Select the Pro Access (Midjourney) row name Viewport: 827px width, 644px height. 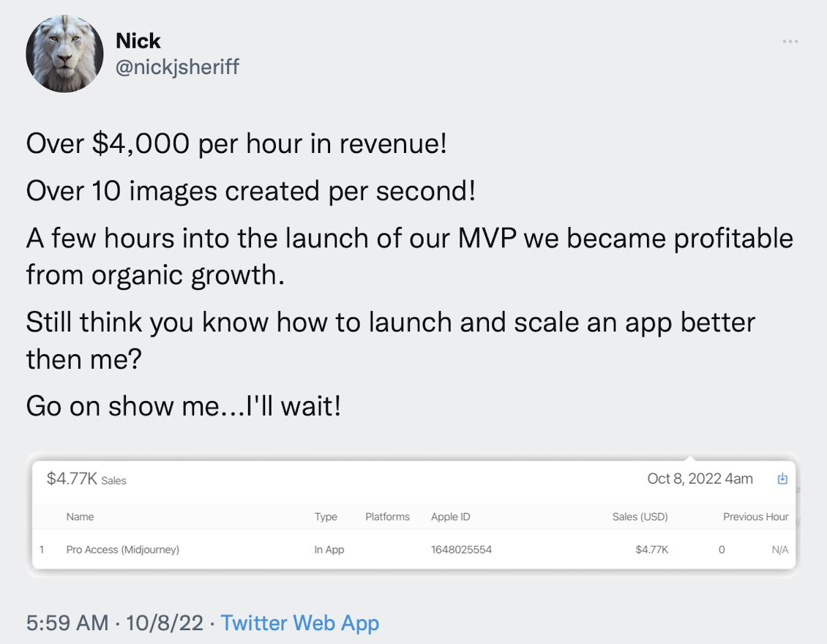(122, 550)
